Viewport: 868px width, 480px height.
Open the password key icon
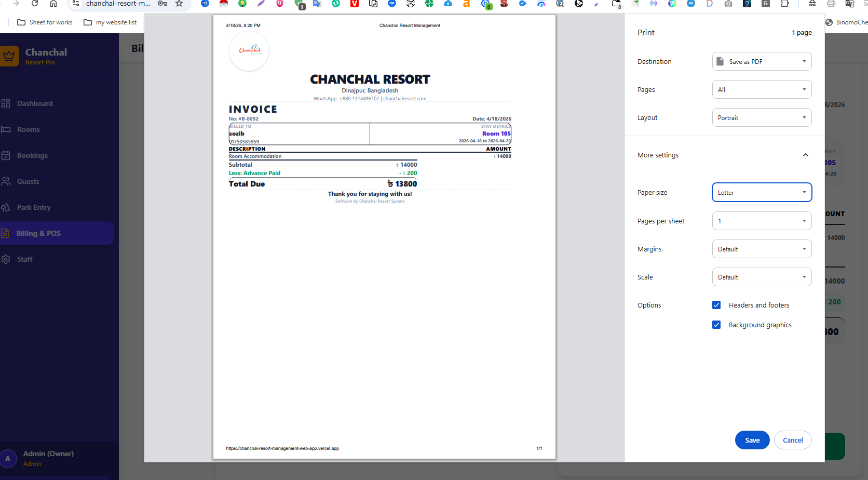(162, 4)
